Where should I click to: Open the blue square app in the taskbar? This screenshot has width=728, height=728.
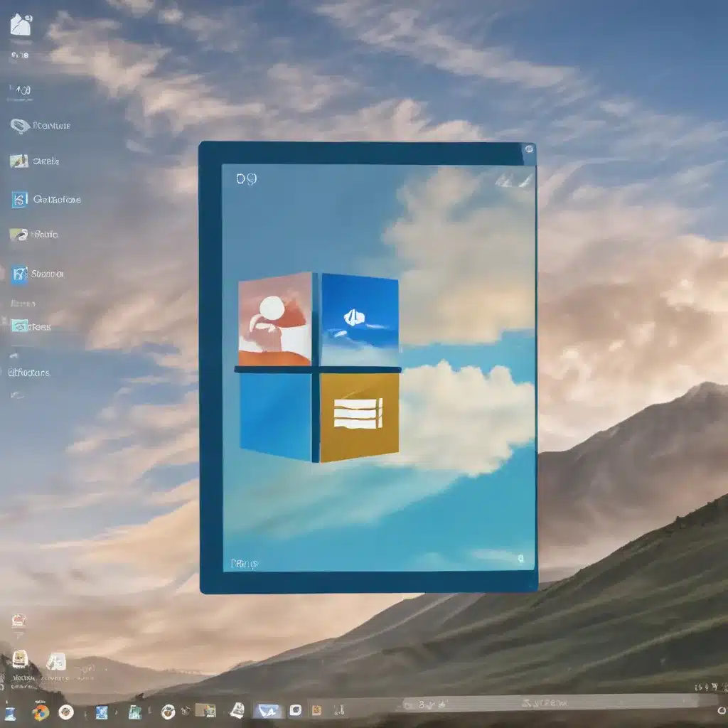click(x=101, y=712)
